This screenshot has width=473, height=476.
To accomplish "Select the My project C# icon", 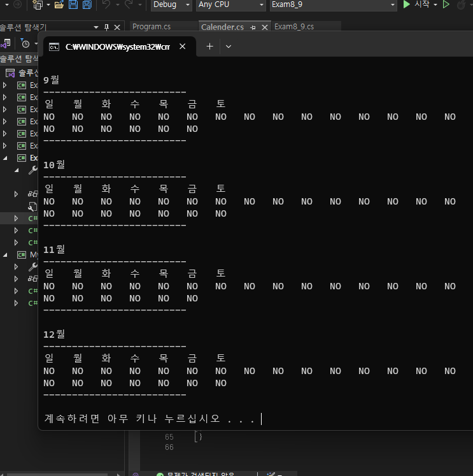I will 22,255.
